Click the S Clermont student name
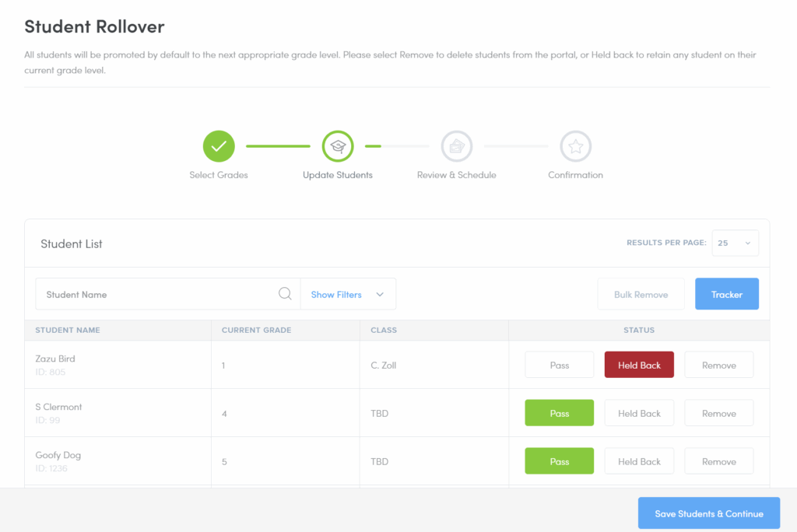The height and width of the screenshot is (532, 797). 58,407
